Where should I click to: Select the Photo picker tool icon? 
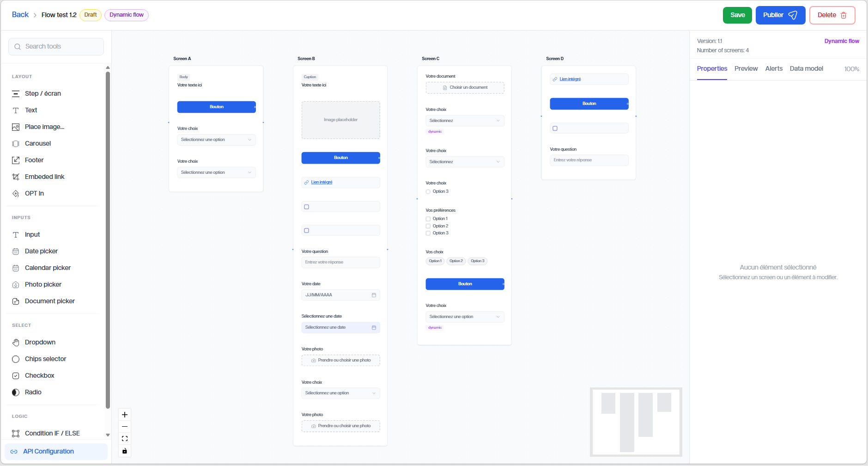pos(16,285)
